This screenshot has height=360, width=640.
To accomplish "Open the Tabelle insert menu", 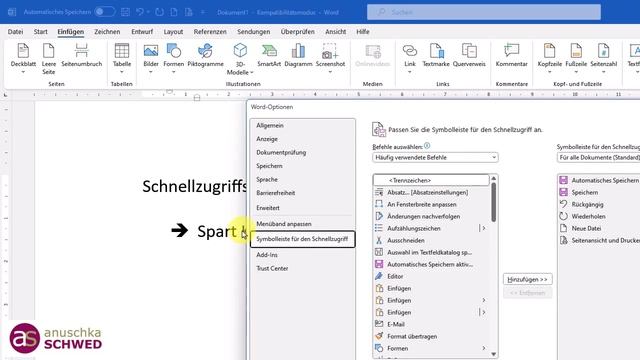I will [x=122, y=59].
